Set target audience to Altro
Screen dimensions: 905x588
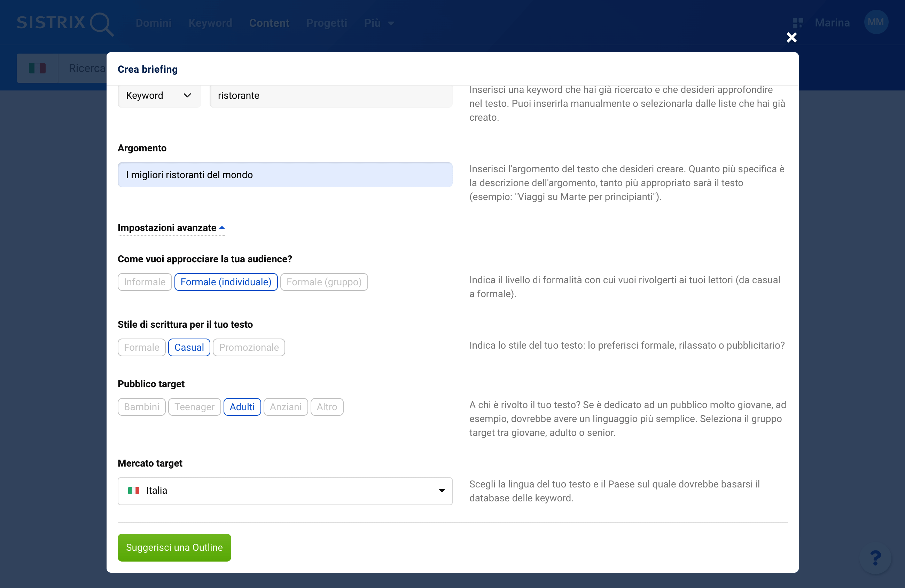pos(327,407)
